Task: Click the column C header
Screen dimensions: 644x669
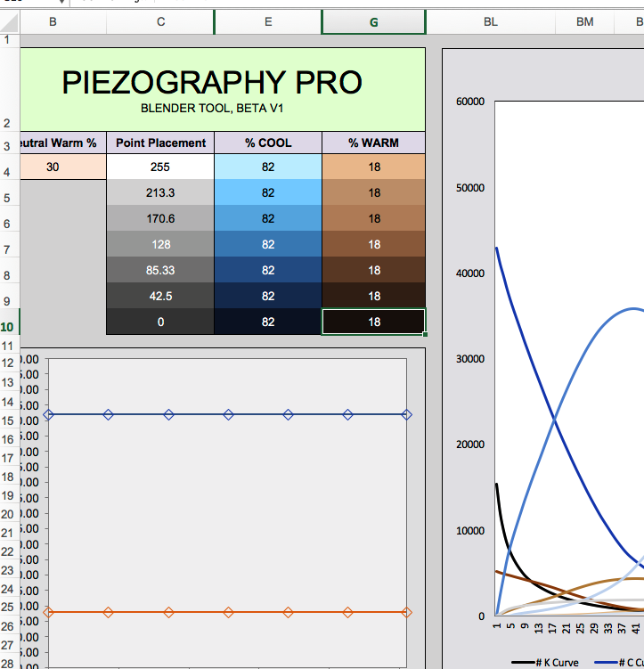Action: pos(160,22)
